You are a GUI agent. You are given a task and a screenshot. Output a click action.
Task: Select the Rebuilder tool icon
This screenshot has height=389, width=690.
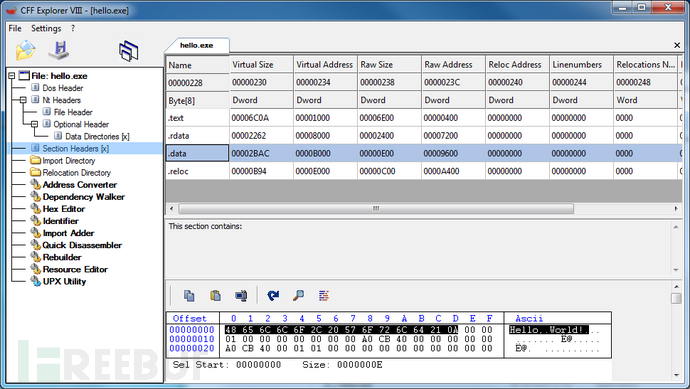[36, 257]
